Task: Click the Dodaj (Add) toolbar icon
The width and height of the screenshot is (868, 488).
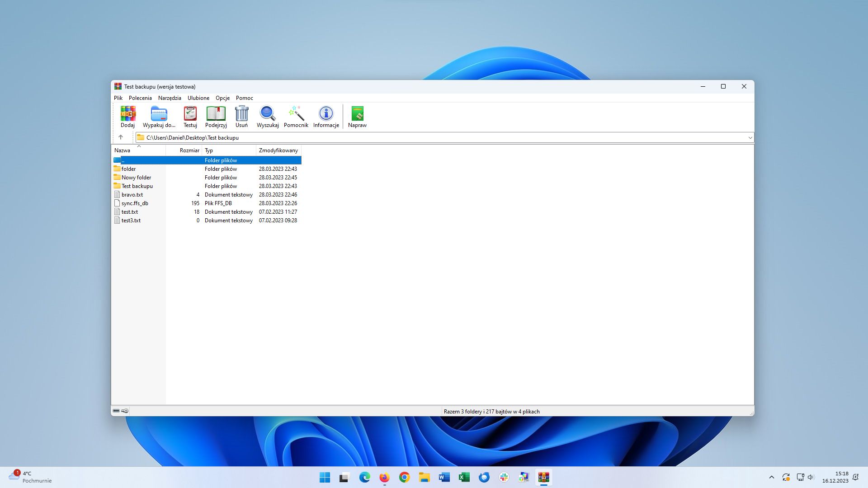Action: tap(127, 117)
